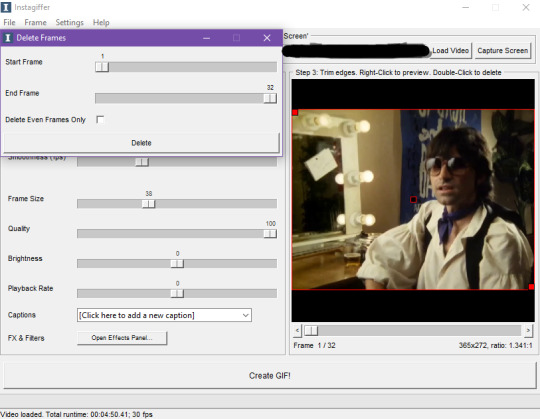Click the video preview image
540x419 pixels.
coord(413,200)
